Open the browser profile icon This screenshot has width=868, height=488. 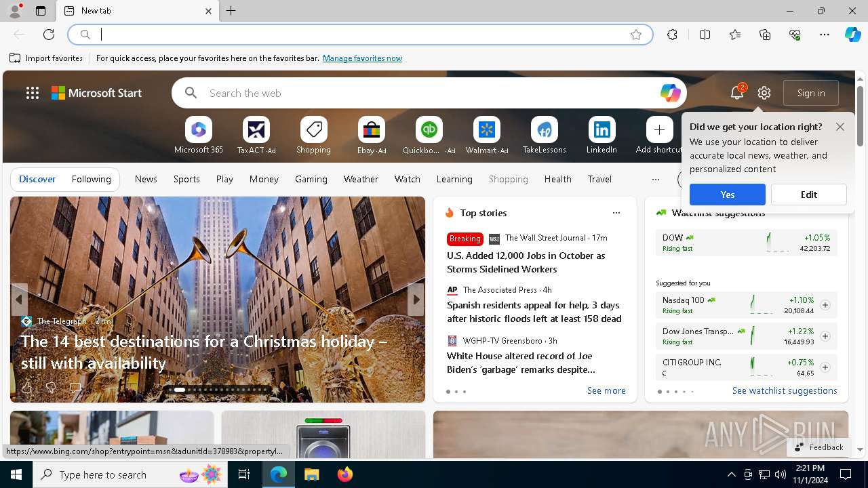14,11
